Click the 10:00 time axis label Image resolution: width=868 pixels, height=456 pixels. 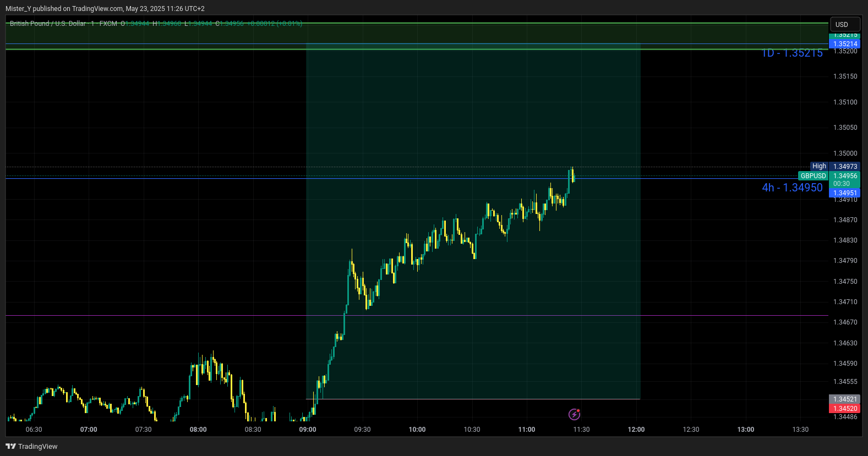click(417, 430)
